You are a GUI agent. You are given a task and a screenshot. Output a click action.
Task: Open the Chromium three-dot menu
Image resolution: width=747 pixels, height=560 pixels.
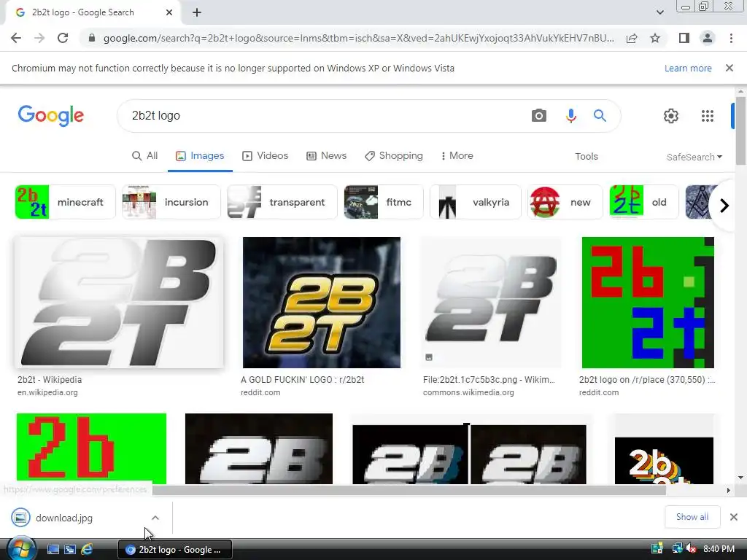[x=731, y=38]
